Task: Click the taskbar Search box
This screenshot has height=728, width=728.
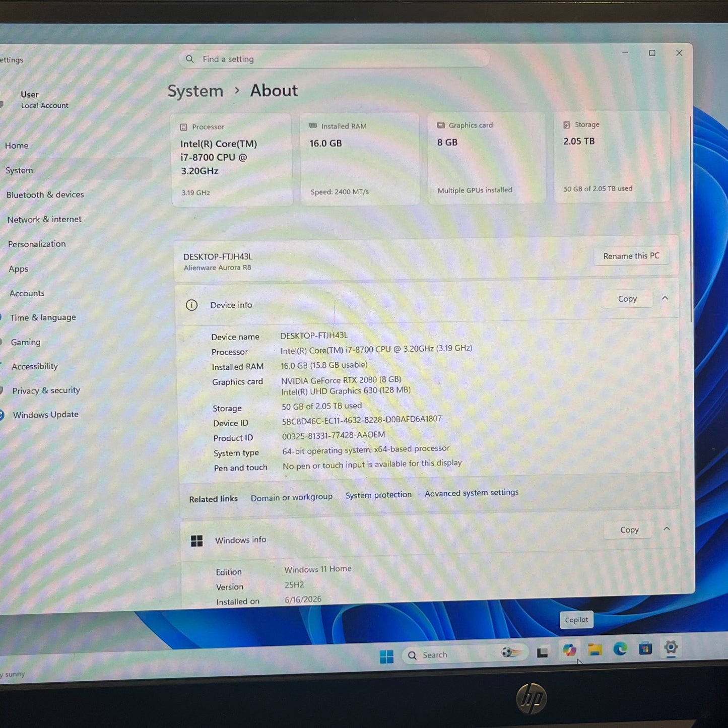Action: tap(464, 654)
